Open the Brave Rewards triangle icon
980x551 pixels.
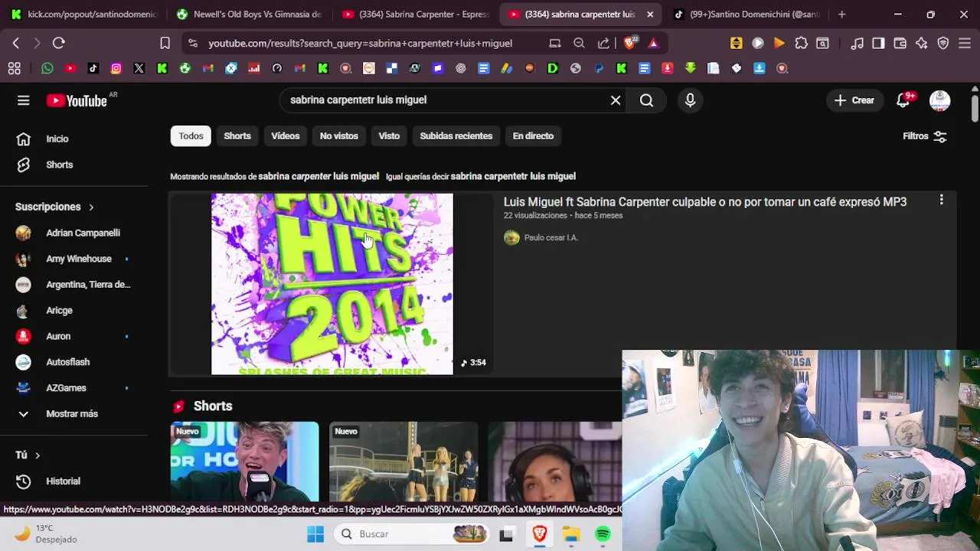[x=653, y=44]
